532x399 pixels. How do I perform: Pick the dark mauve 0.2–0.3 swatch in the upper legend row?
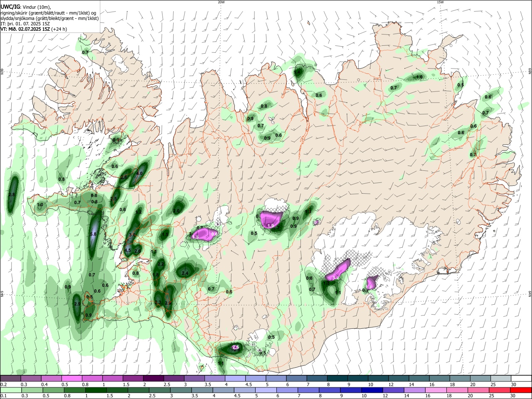pyautogui.click(x=10, y=379)
